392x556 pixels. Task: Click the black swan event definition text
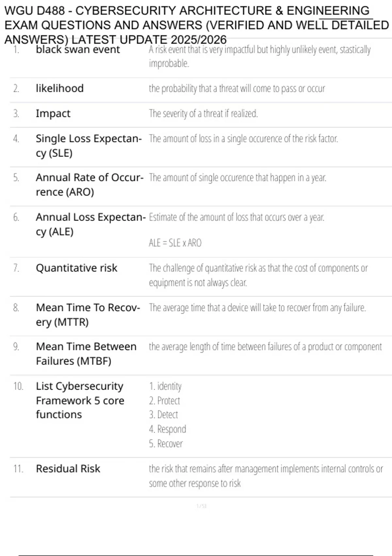click(x=260, y=56)
